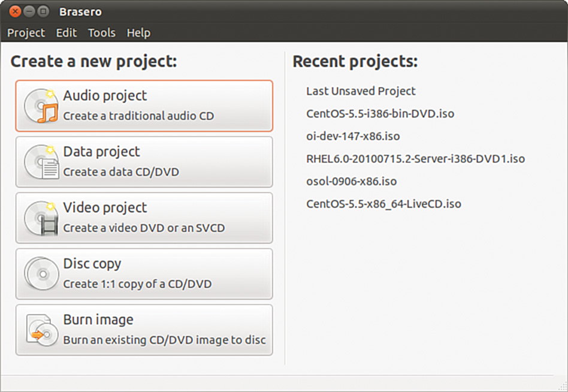Image resolution: width=568 pixels, height=392 pixels.
Task: Start a project via 'Audio project' title
Action: [105, 96]
